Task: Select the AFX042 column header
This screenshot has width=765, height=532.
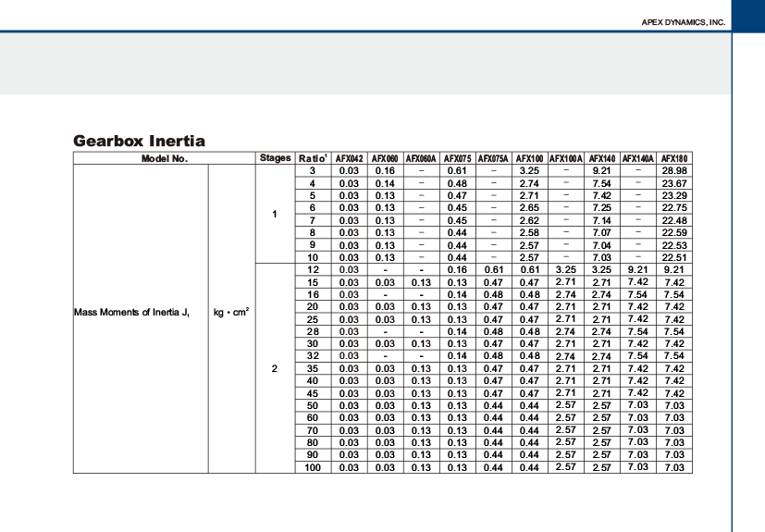Action: (349, 158)
